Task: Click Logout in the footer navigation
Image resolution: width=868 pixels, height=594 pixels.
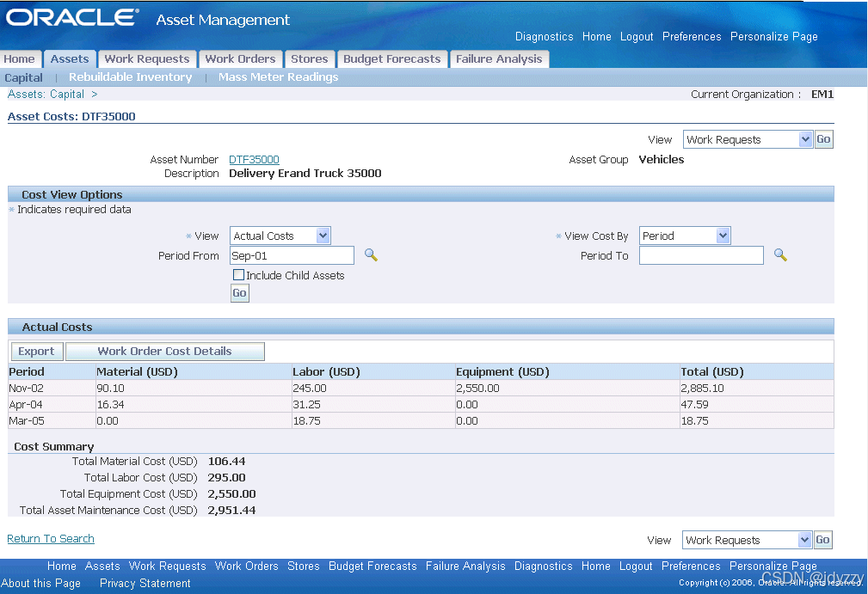Action: (636, 566)
